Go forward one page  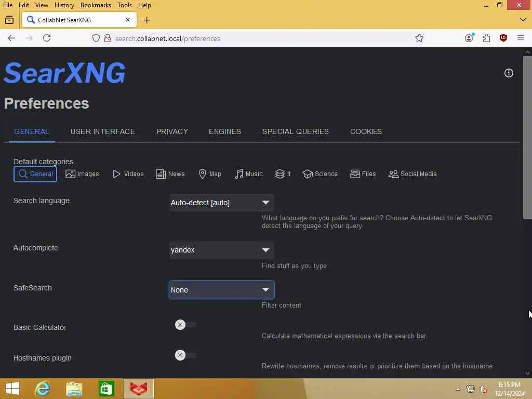(29, 38)
